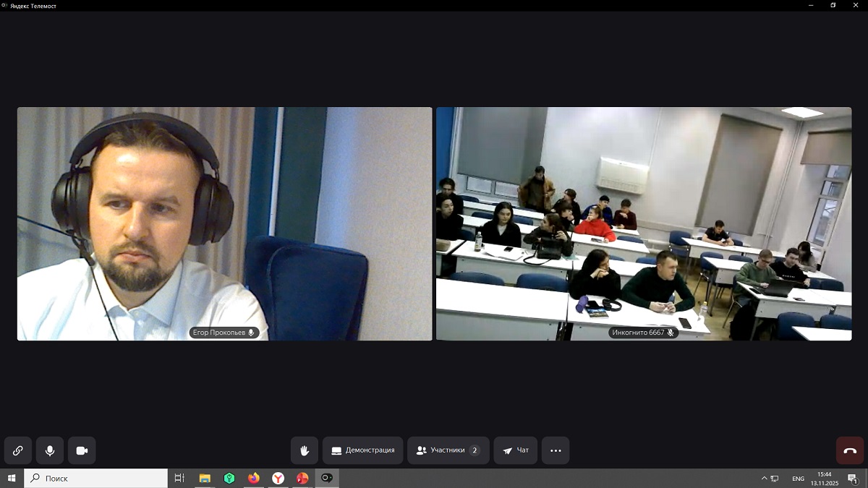Copy the meeting invite link
Viewport: 868px width, 488px height.
tap(18, 450)
